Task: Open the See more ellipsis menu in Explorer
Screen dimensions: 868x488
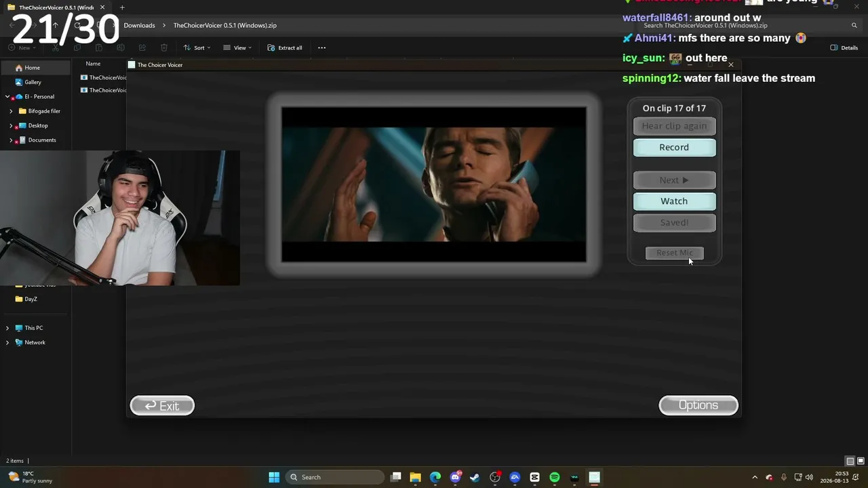Action: [x=321, y=47]
